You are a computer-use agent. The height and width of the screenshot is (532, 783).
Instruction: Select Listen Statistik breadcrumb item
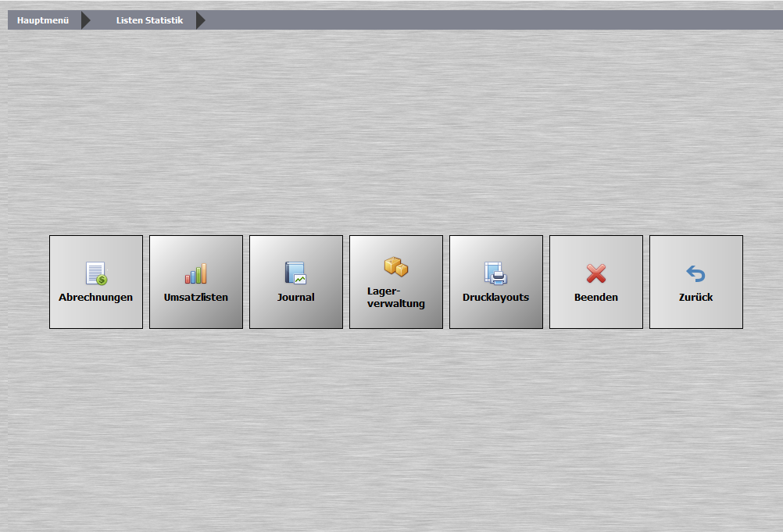[x=149, y=20]
